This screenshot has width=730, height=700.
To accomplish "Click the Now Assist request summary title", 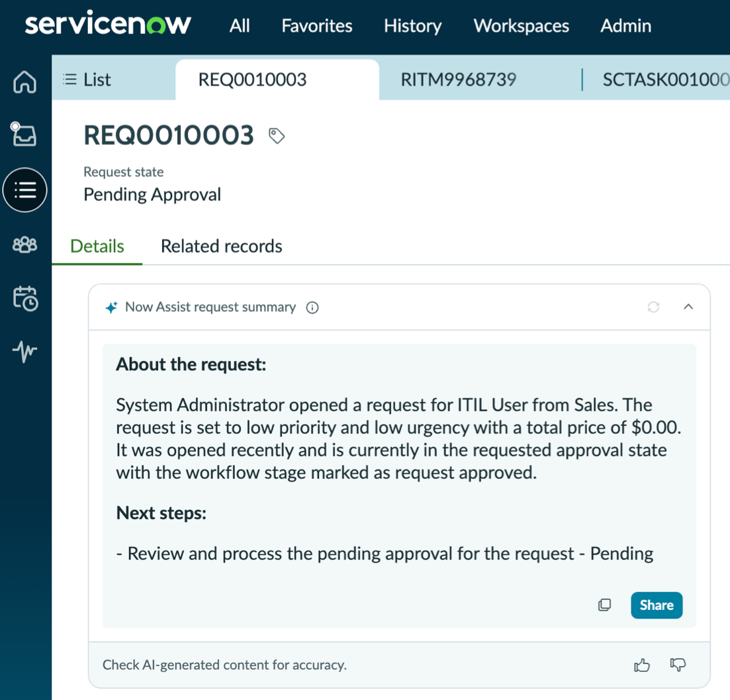I will [x=210, y=307].
